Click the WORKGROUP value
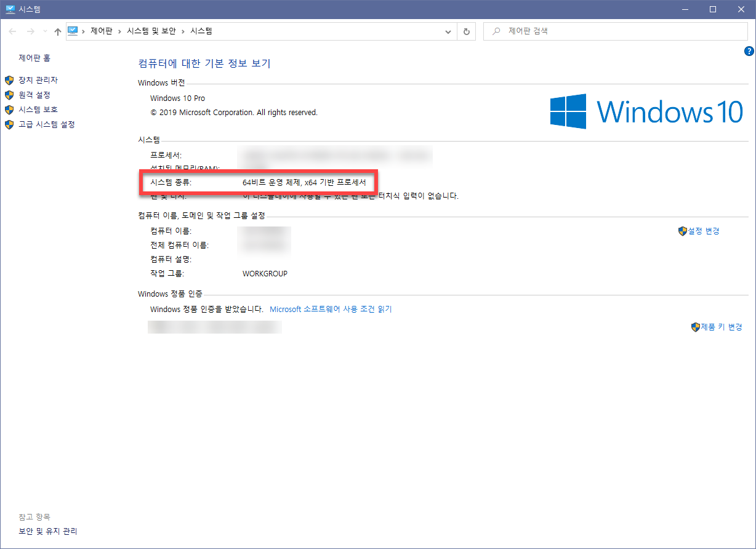Screen dimensions: 756x549 coord(265,273)
